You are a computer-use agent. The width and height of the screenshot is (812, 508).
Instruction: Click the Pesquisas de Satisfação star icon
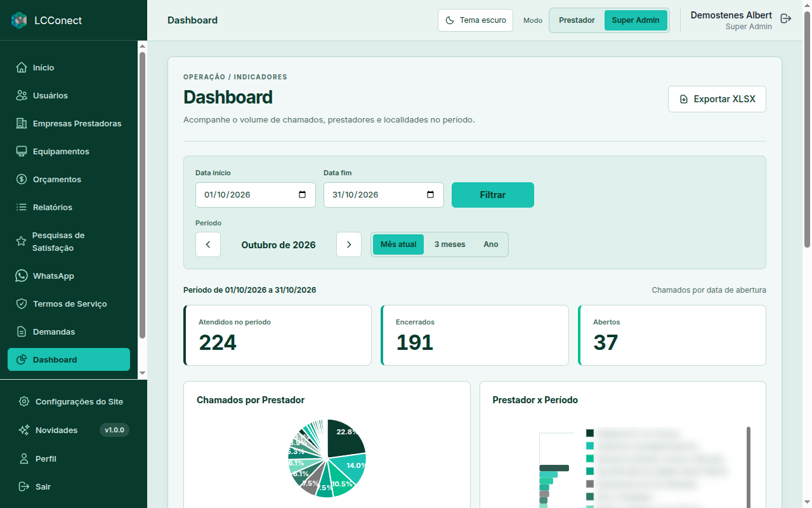coord(21,241)
